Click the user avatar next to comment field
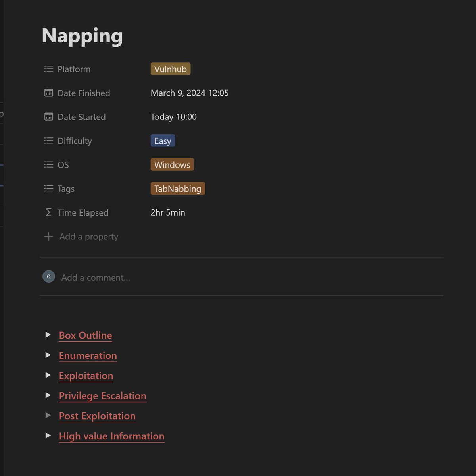The image size is (476, 476). pyautogui.click(x=49, y=276)
